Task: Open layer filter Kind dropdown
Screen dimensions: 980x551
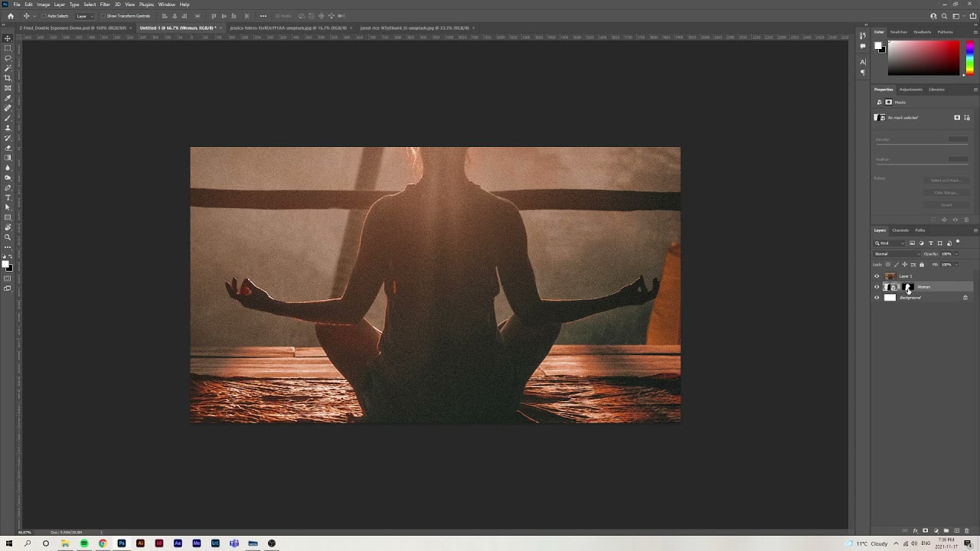Action: 890,243
